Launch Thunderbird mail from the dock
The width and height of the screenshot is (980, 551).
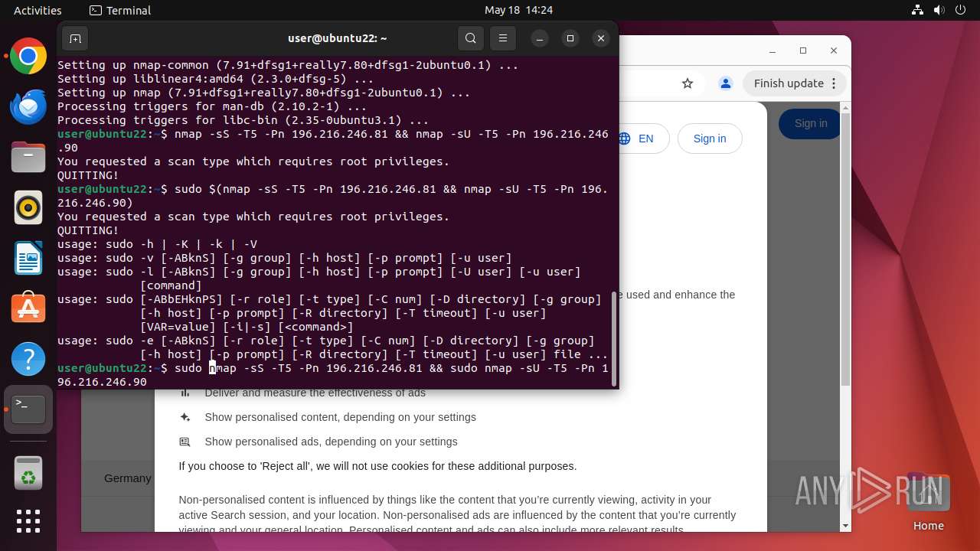[x=28, y=106]
